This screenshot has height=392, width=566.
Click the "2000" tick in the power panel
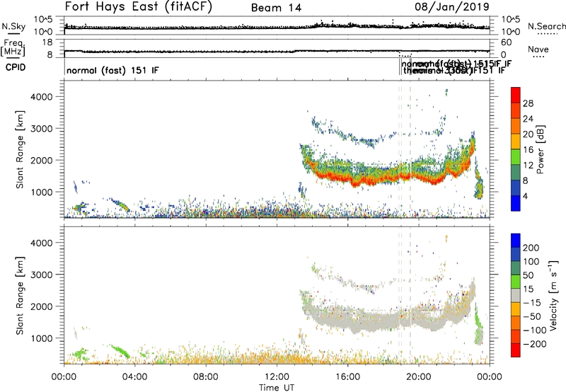point(41,160)
